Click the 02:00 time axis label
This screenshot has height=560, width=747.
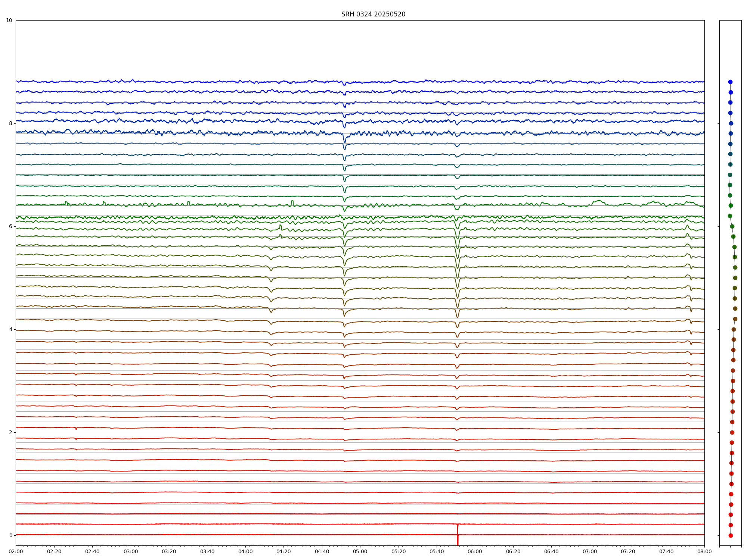[x=16, y=551]
